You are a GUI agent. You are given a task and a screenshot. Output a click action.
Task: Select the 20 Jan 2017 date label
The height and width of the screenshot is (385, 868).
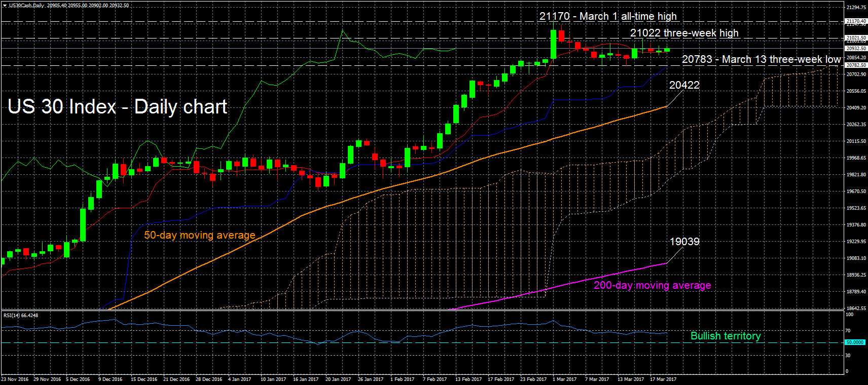tap(338, 379)
